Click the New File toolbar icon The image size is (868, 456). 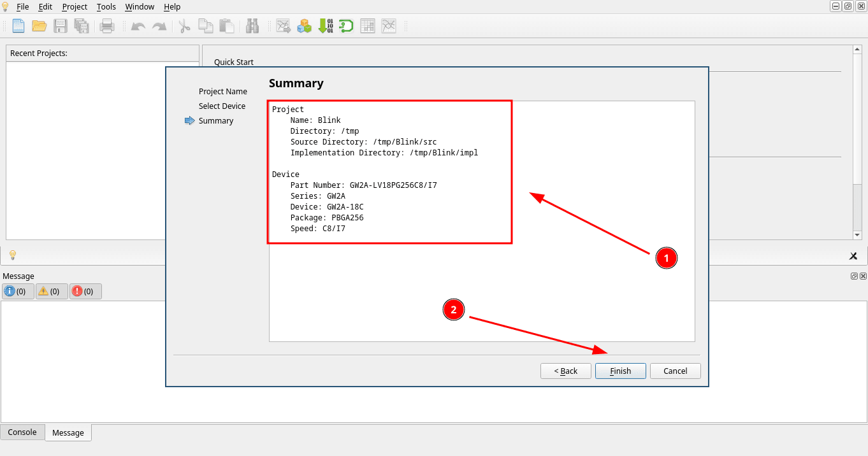[x=18, y=26]
